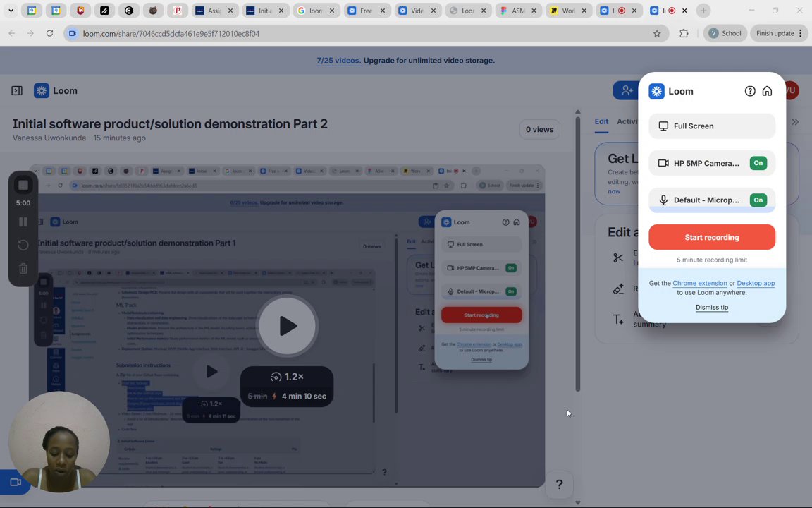Click the video title 'Initial software product/solution demonstration Part 2'

170,124
